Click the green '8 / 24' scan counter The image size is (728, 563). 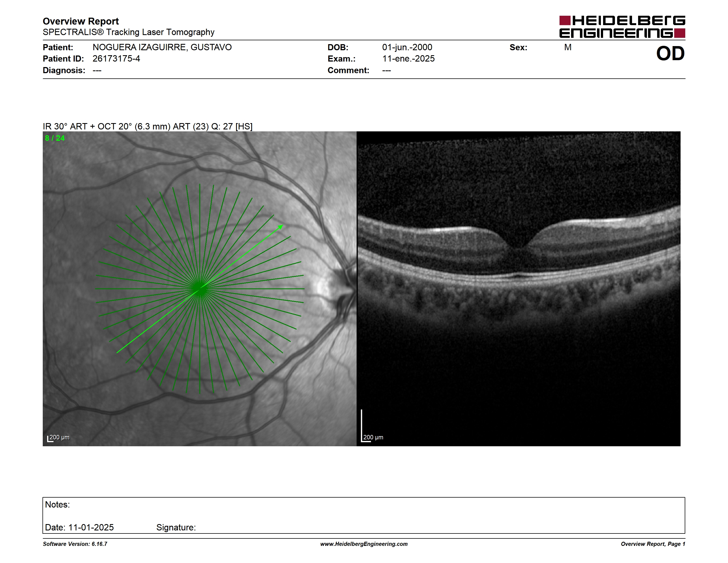coord(55,138)
